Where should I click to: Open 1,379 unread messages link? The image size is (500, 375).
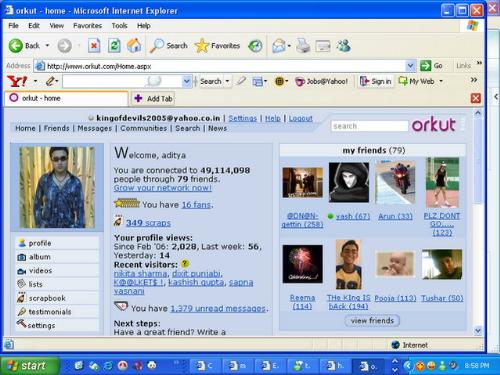click(x=218, y=309)
